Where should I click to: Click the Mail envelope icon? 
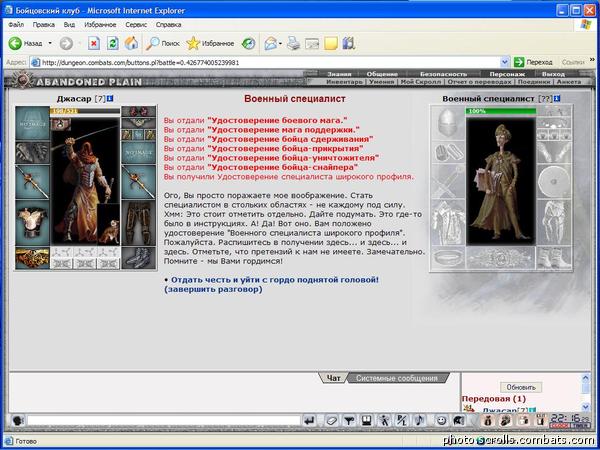point(271,44)
